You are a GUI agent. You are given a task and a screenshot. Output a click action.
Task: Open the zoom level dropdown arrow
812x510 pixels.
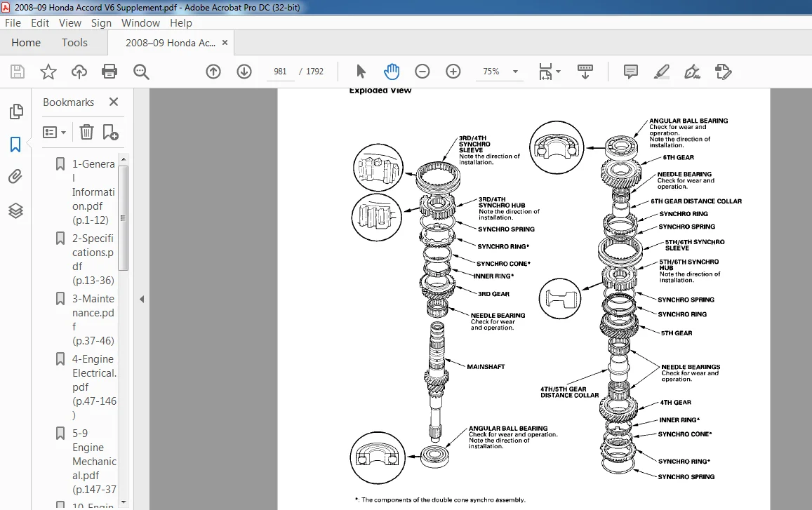coord(515,72)
